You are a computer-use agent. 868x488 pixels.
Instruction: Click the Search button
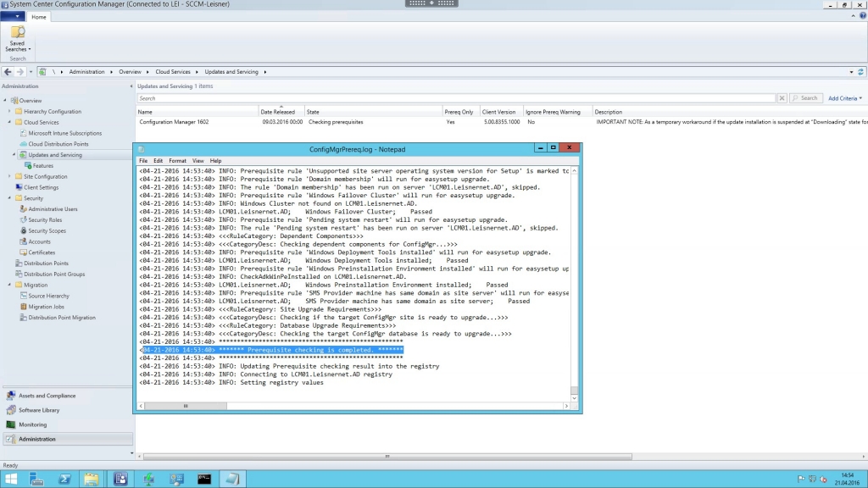tap(805, 98)
